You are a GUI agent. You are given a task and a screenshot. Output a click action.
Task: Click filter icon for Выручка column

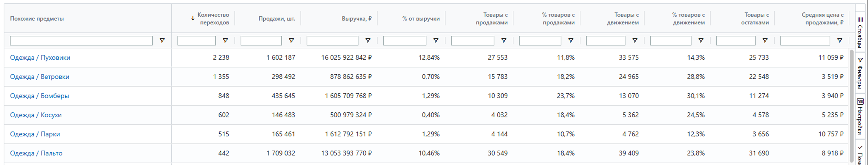coord(368,40)
